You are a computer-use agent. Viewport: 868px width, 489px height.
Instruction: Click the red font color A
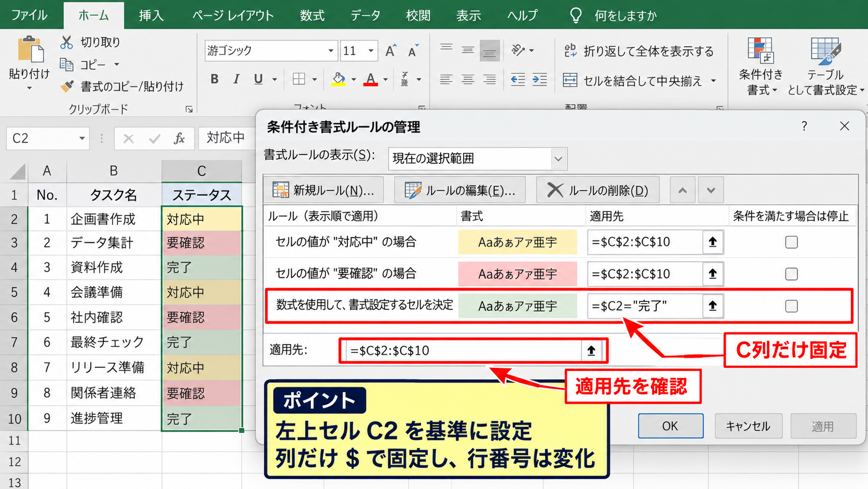click(x=370, y=80)
